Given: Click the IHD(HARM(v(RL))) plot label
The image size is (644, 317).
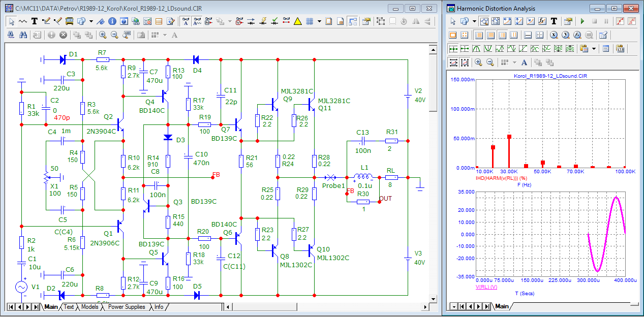Looking at the screenshot, I should [x=498, y=178].
